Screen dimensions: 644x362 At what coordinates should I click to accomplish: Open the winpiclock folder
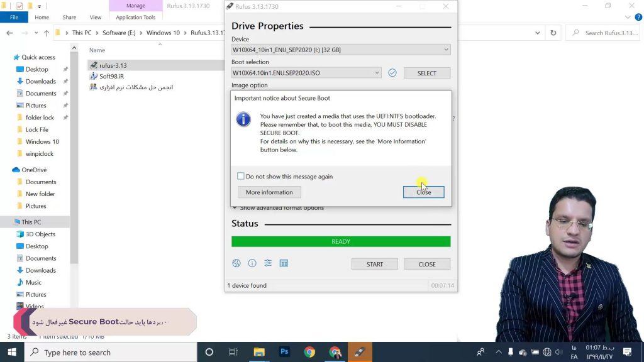(x=40, y=153)
